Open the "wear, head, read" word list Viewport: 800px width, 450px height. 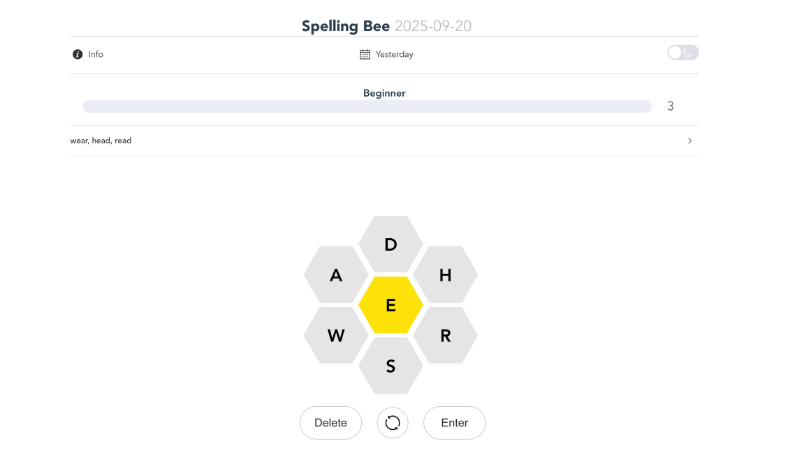(x=101, y=141)
